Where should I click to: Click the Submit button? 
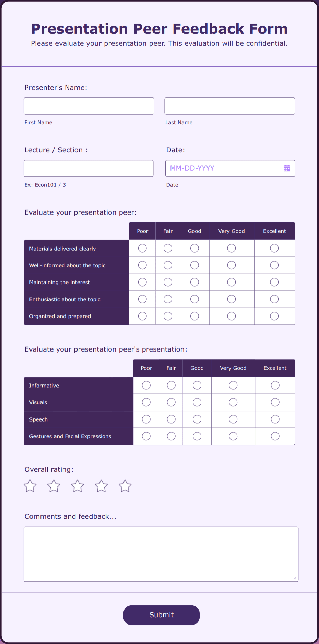click(x=161, y=615)
